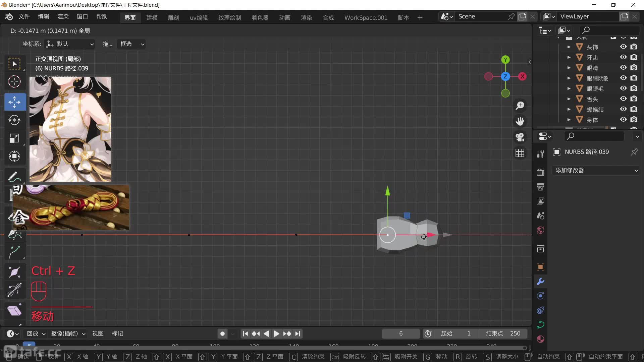This screenshot has width=644, height=362.
Task: Select the 3D Cursor tool
Action: [14, 81]
